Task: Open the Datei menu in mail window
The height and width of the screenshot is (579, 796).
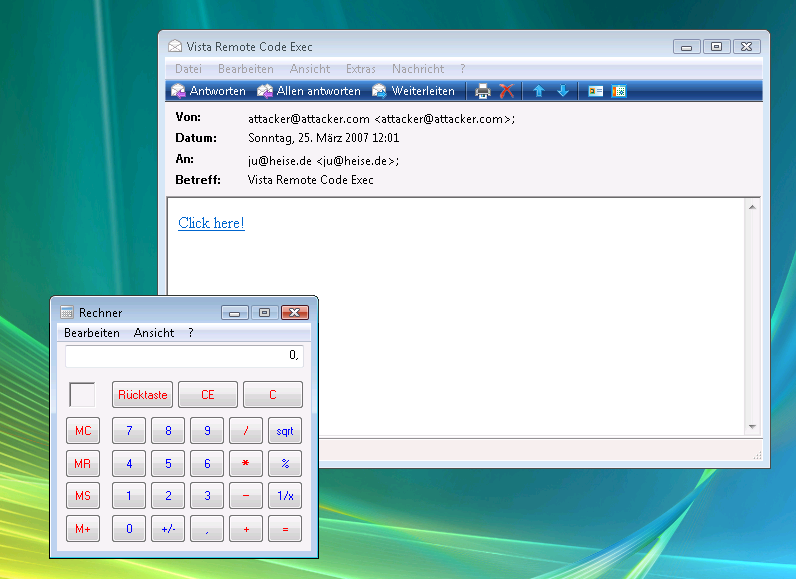Action: tap(188, 69)
